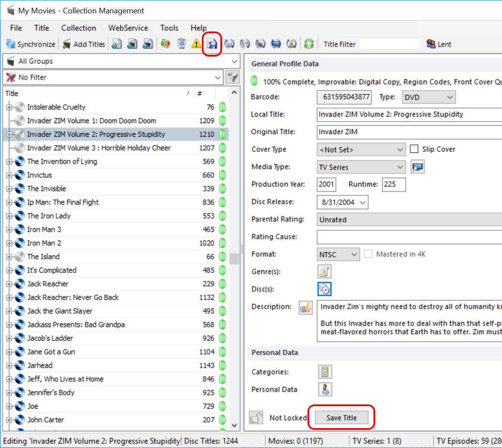Viewport: 502px width, 448px height.
Task: Sort list by Title column header
Action: (x=99, y=94)
